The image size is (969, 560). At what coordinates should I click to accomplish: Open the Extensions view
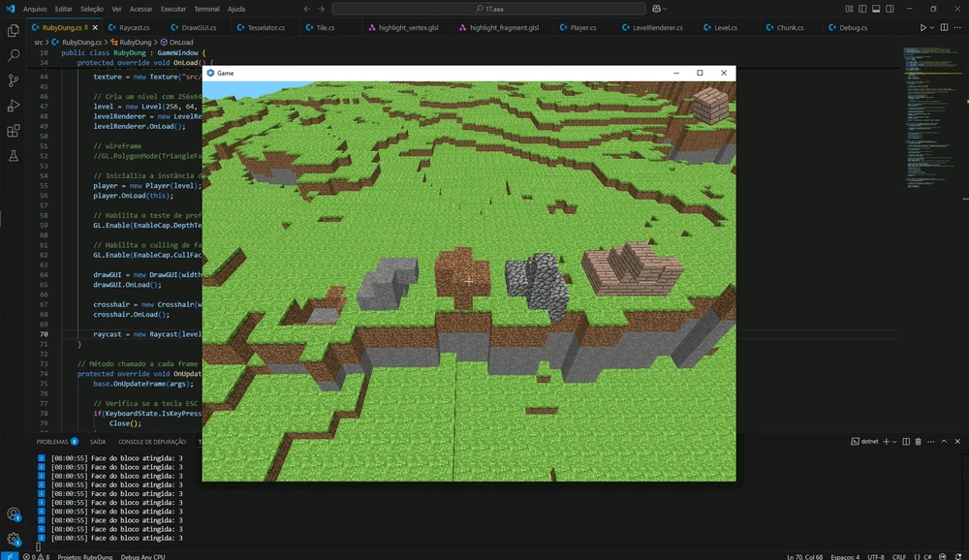(14, 131)
